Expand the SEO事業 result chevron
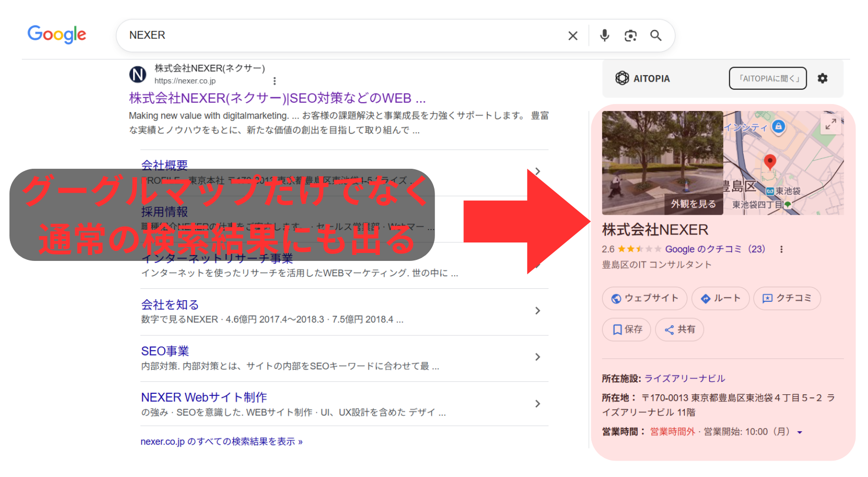 click(x=538, y=357)
